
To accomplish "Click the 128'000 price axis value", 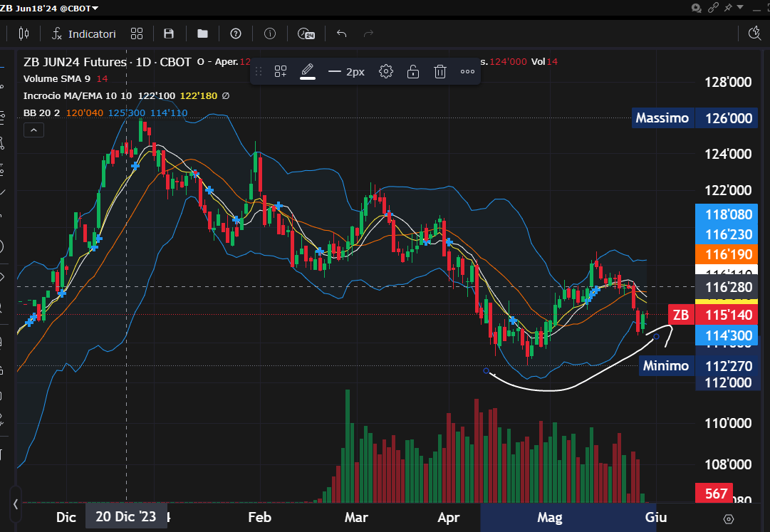I will [x=728, y=82].
